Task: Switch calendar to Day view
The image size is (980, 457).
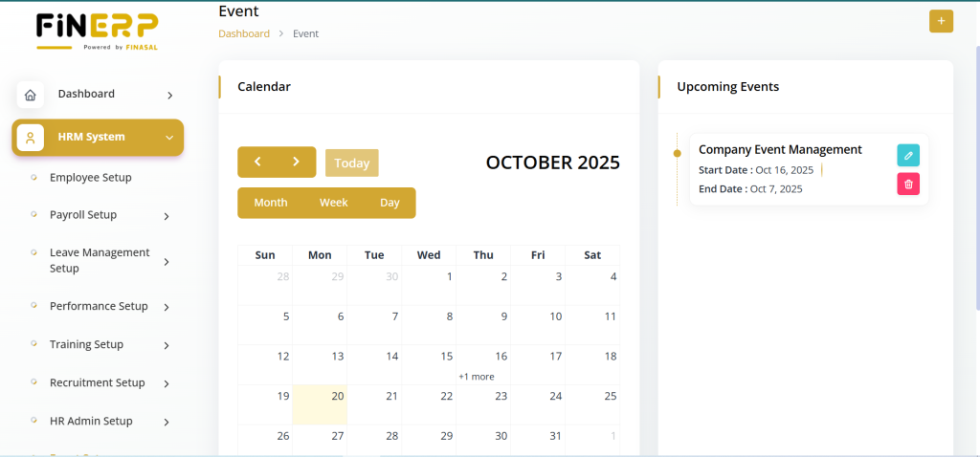Action: 390,203
